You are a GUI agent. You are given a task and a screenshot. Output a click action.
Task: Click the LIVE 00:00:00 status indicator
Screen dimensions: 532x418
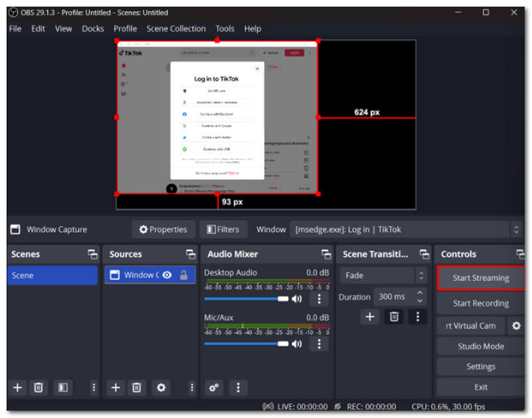click(x=295, y=407)
